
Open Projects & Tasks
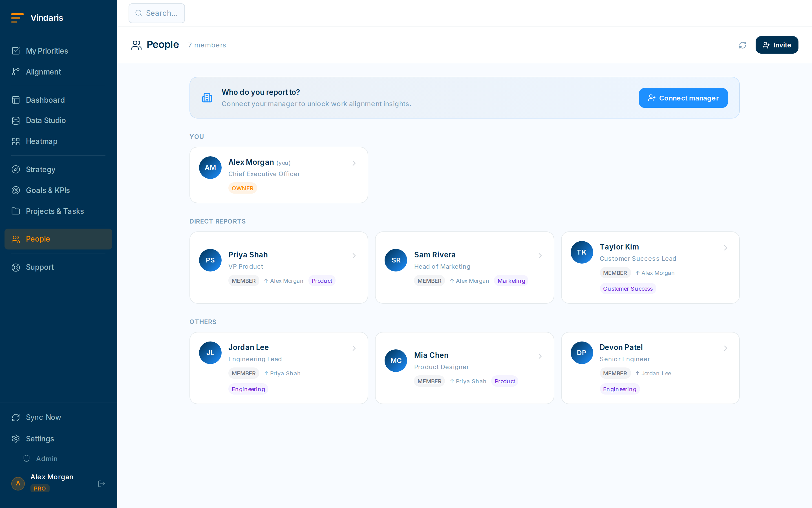pos(58,211)
